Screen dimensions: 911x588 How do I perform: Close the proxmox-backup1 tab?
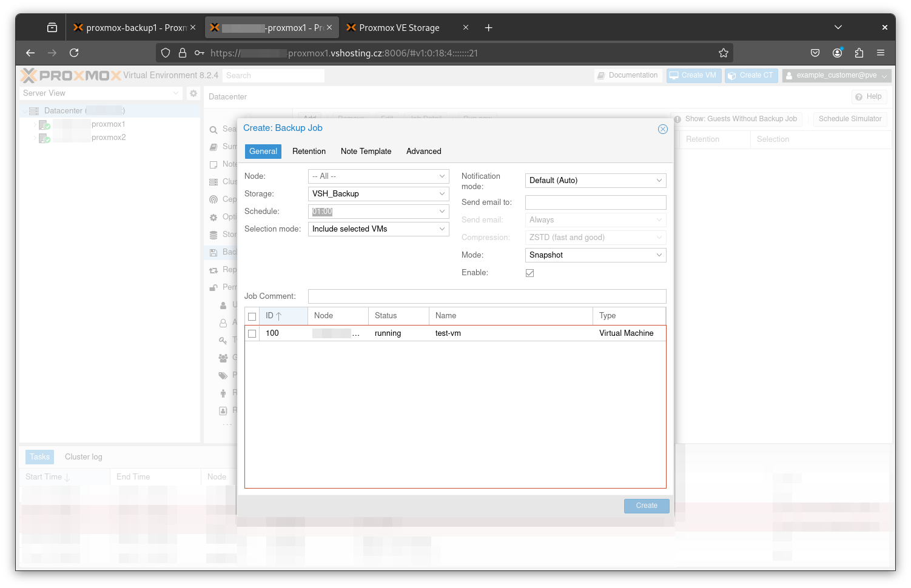(x=193, y=27)
